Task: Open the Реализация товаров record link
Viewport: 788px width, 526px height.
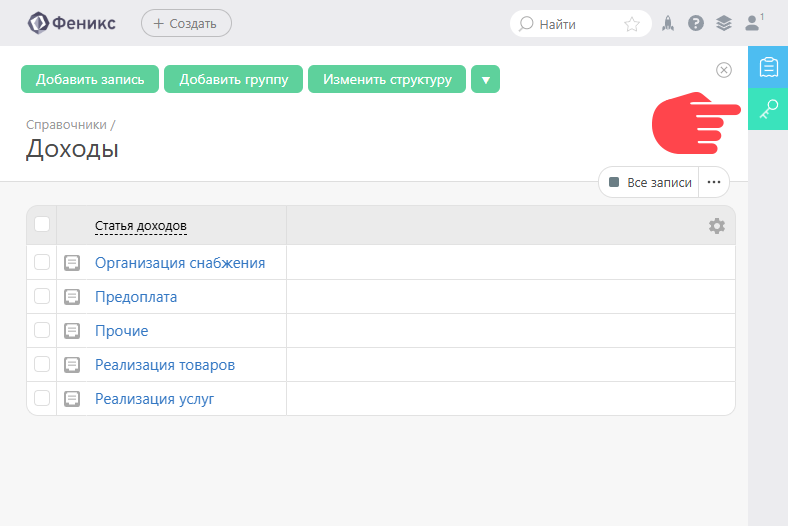Action: tap(165, 365)
